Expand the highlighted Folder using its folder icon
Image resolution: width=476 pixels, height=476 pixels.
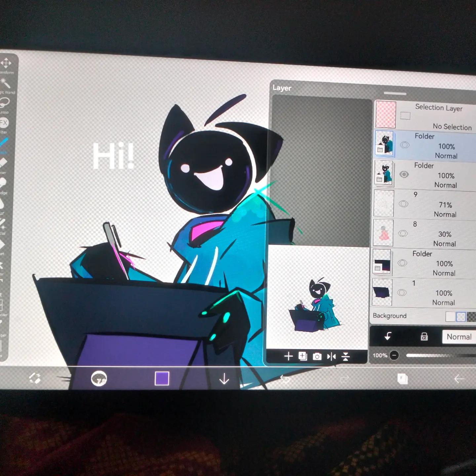[380, 150]
